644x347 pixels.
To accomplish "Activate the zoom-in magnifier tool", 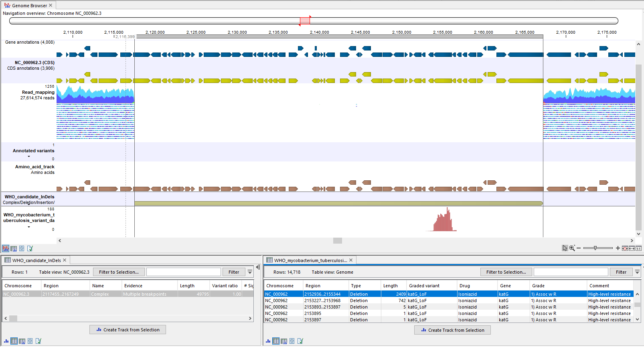I will coord(572,248).
